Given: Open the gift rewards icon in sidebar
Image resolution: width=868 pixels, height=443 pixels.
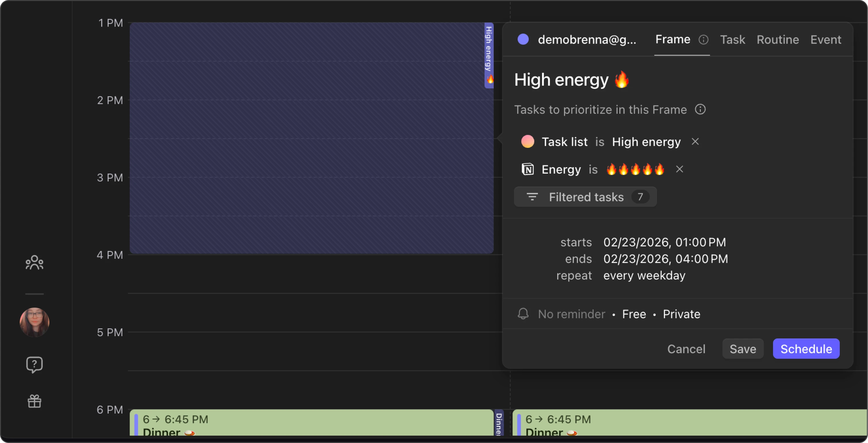Looking at the screenshot, I should coord(34,401).
